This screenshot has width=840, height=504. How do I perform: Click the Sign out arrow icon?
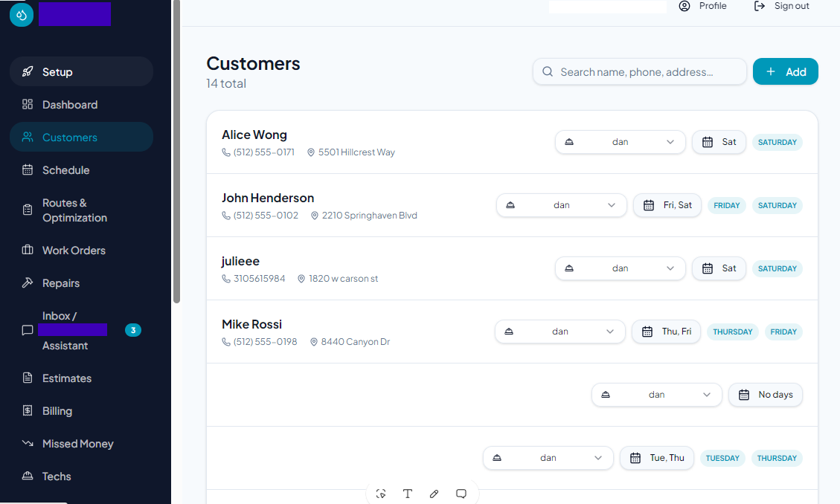tap(760, 6)
